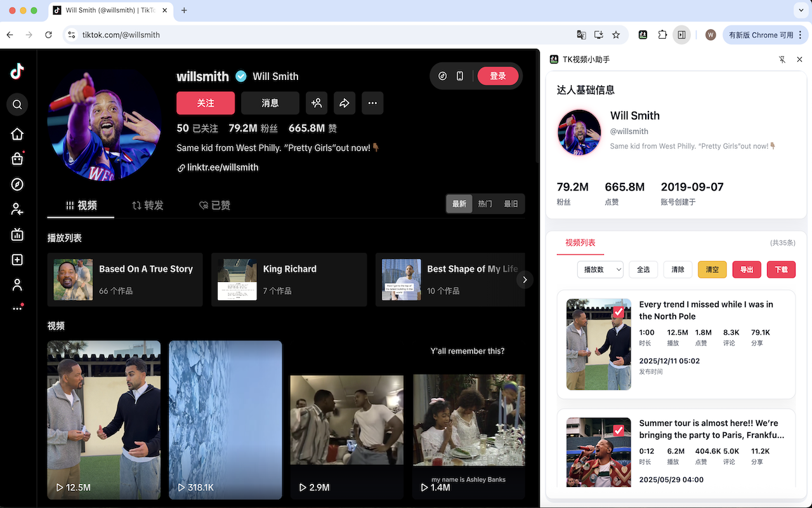Click TK extension icon in Chrome toolbar
Image resolution: width=812 pixels, height=508 pixels.
pyautogui.click(x=643, y=35)
